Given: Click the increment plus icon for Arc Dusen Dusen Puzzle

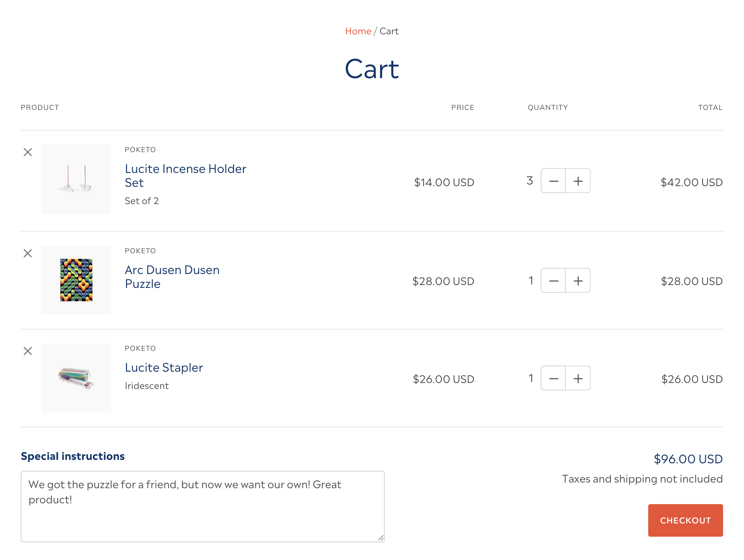Looking at the screenshot, I should (x=578, y=281).
